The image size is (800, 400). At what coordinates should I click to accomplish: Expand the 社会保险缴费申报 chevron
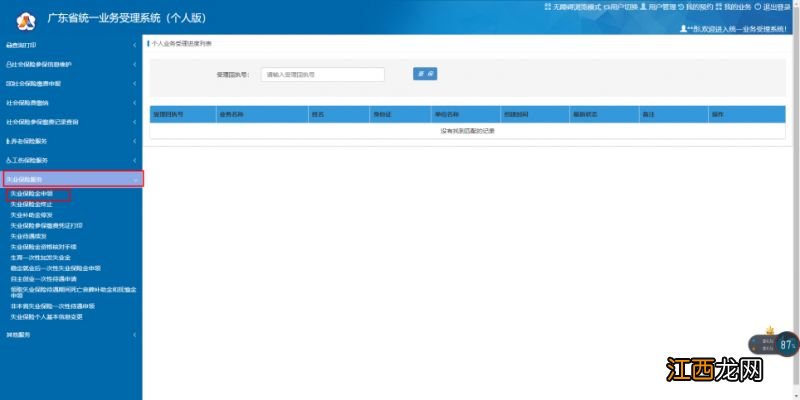point(135,84)
